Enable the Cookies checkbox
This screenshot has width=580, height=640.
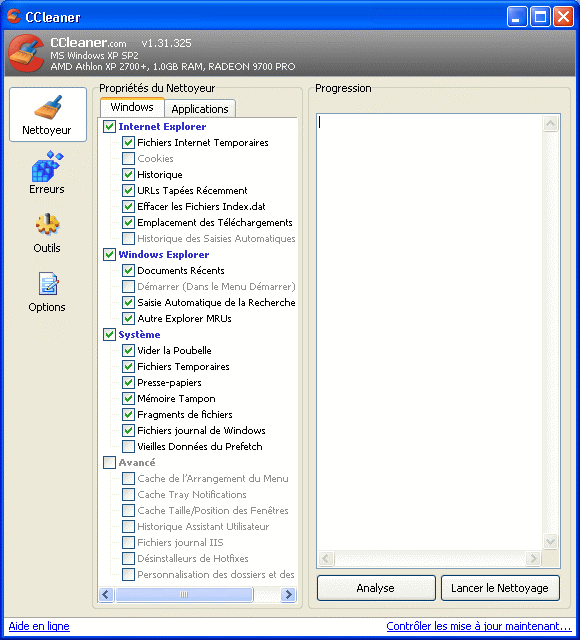[128, 158]
